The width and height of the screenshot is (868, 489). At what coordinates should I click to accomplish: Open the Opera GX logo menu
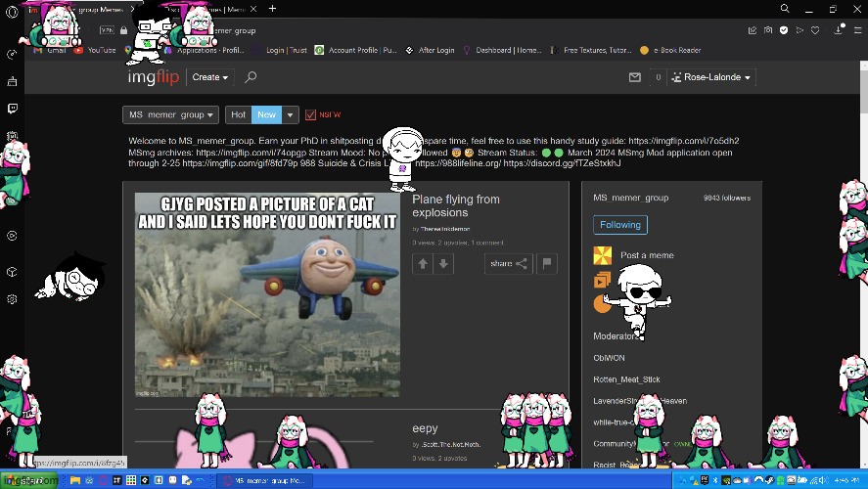(x=12, y=11)
